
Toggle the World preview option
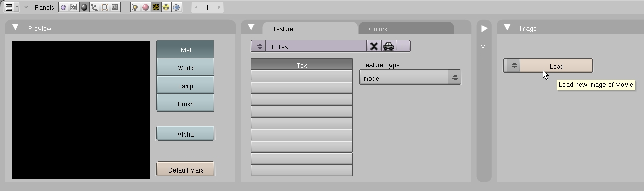[x=185, y=68]
